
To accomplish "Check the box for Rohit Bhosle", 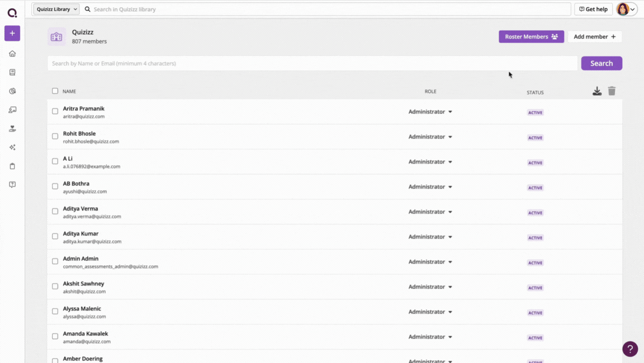I will (55, 136).
